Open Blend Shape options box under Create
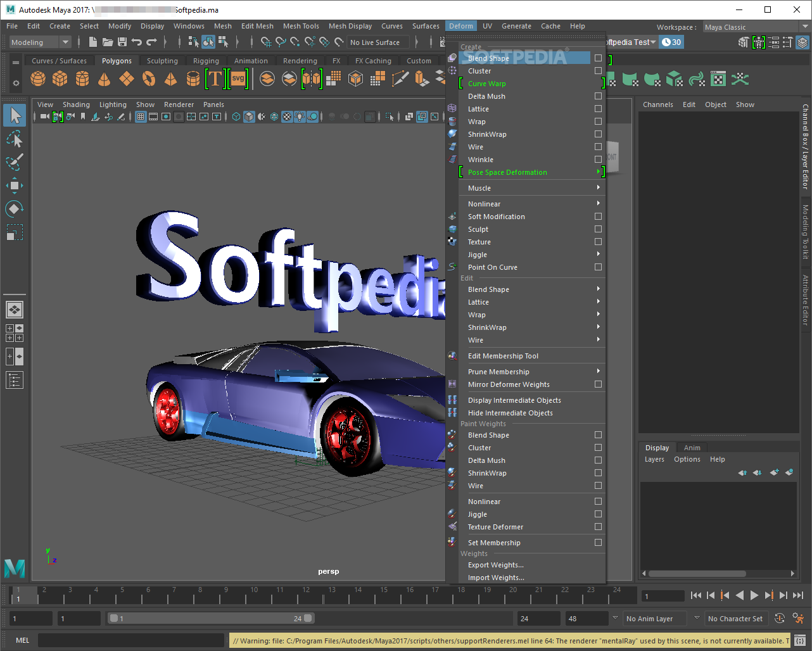 tap(598, 58)
